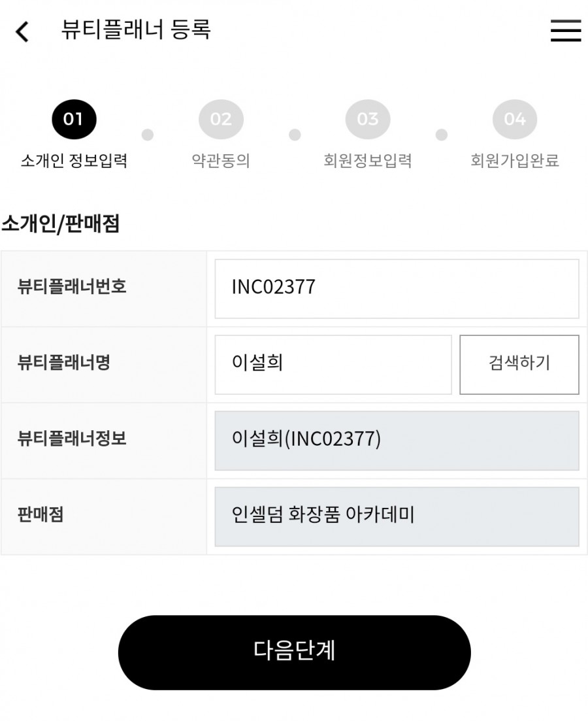
Task: Click the 약관동의 step label
Action: click(x=221, y=161)
